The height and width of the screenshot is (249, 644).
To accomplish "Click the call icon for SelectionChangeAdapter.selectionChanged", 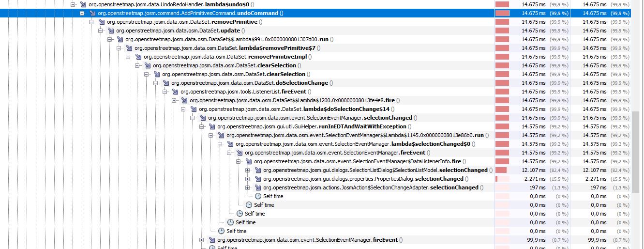I will [258, 187].
